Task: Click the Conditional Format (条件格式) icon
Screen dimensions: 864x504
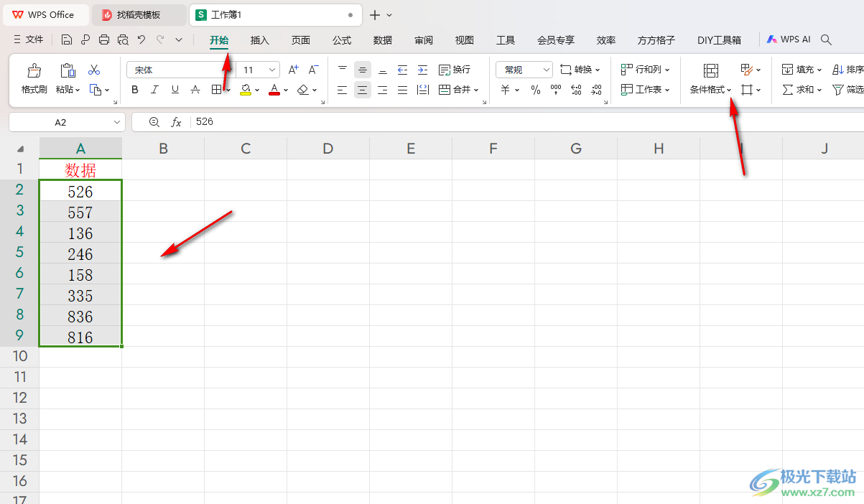Action: pos(711,70)
